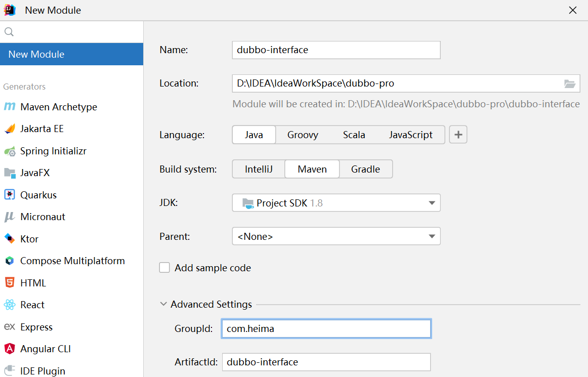Image resolution: width=588 pixels, height=377 pixels.
Task: Click the Express generator label
Action: (x=36, y=327)
